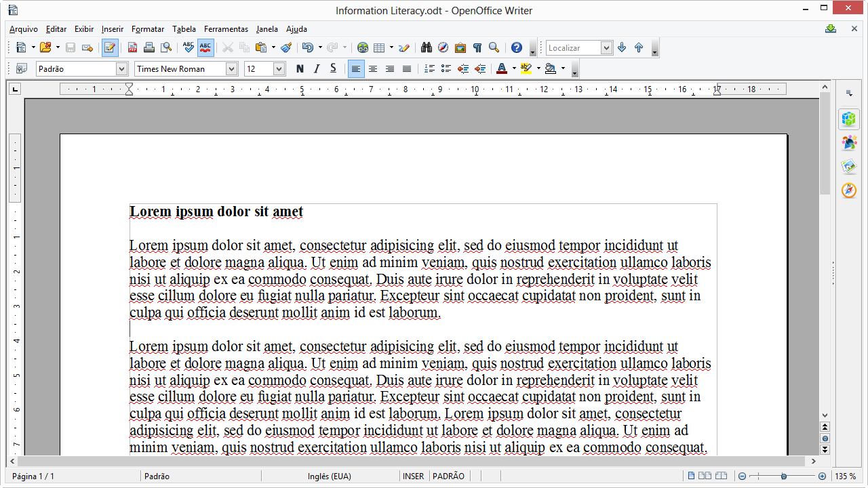Open the Inserir menu
This screenshot has width=868, height=488.
point(113,29)
